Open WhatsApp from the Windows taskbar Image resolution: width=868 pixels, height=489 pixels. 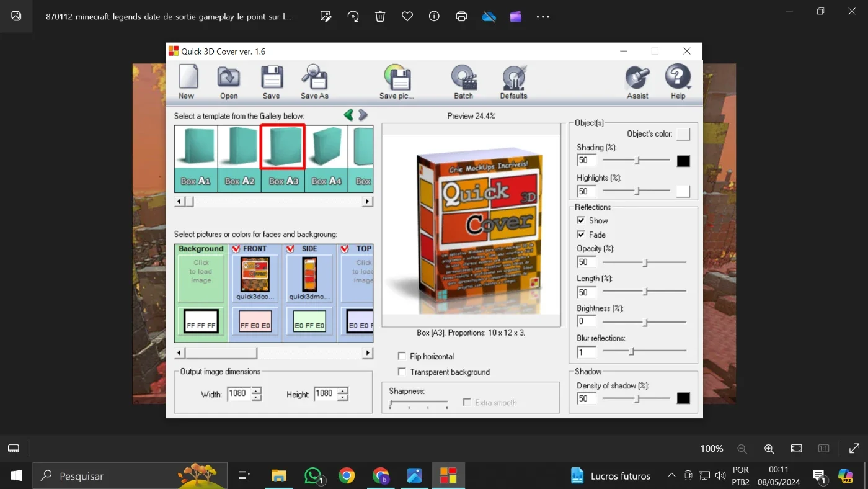click(314, 476)
